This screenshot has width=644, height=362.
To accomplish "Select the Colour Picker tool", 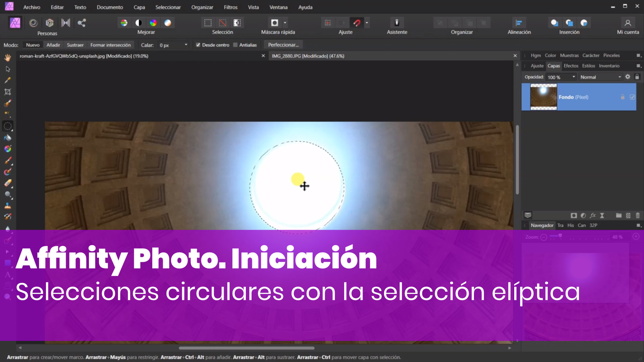I will [8, 80].
